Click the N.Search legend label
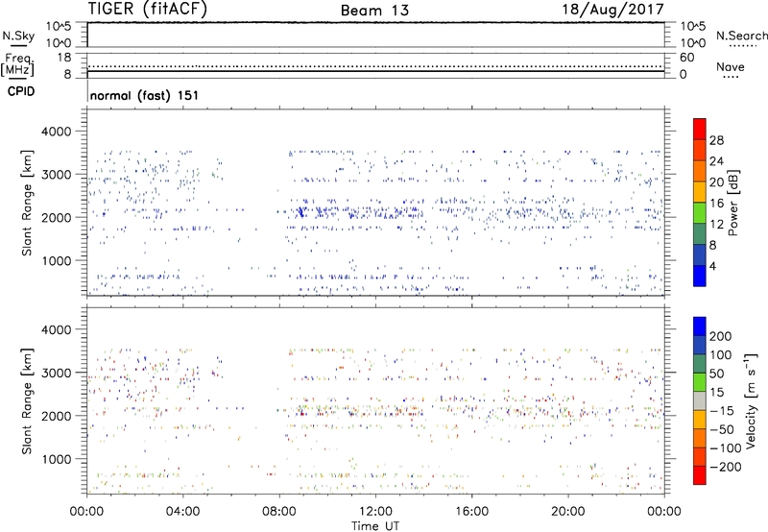 (x=741, y=36)
